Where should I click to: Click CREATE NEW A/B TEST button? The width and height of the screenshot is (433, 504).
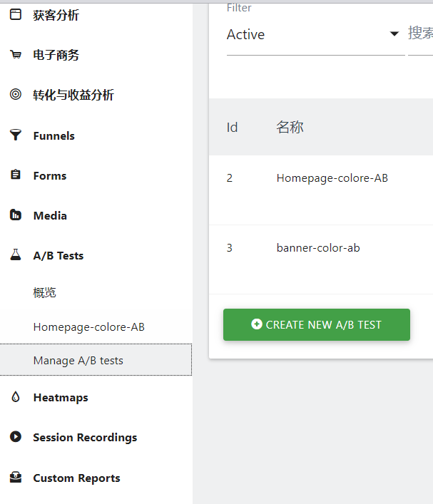point(317,324)
